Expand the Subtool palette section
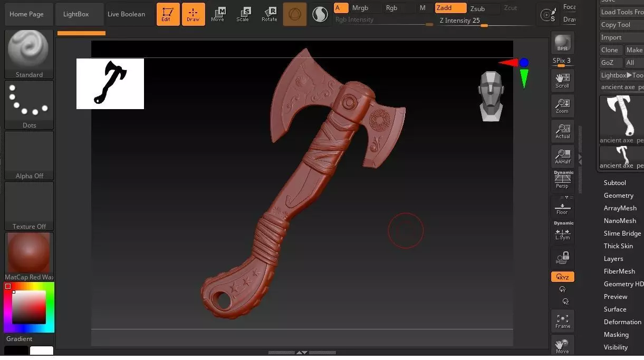The image size is (644, 360). point(615,183)
